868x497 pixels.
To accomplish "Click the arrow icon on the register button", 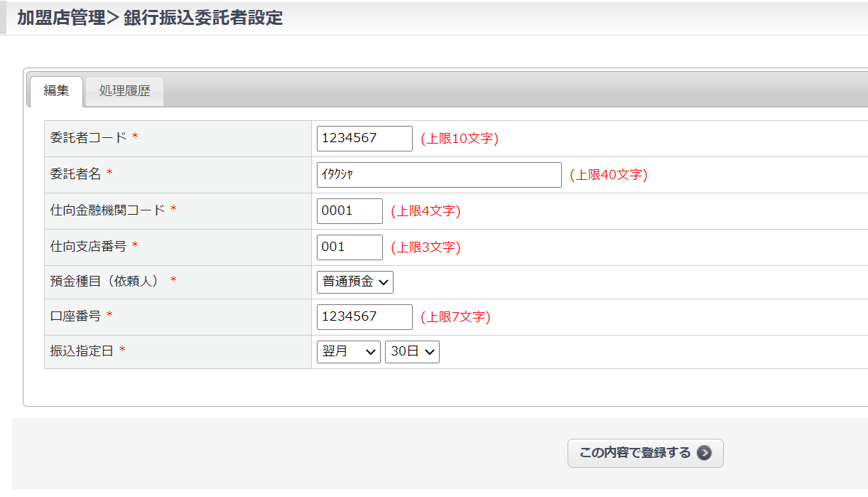I will pyautogui.click(x=704, y=453).
